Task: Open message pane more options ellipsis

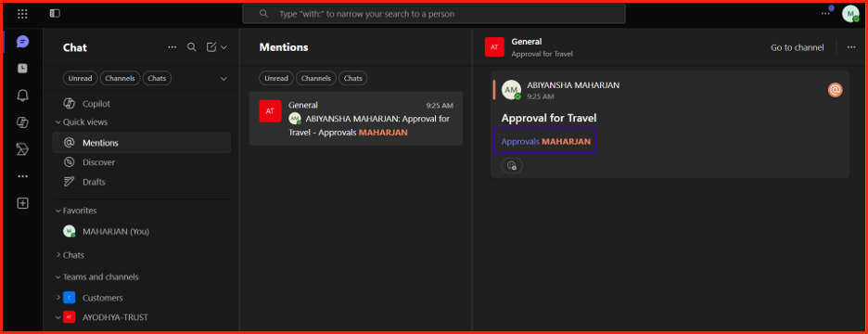Action: [851, 47]
